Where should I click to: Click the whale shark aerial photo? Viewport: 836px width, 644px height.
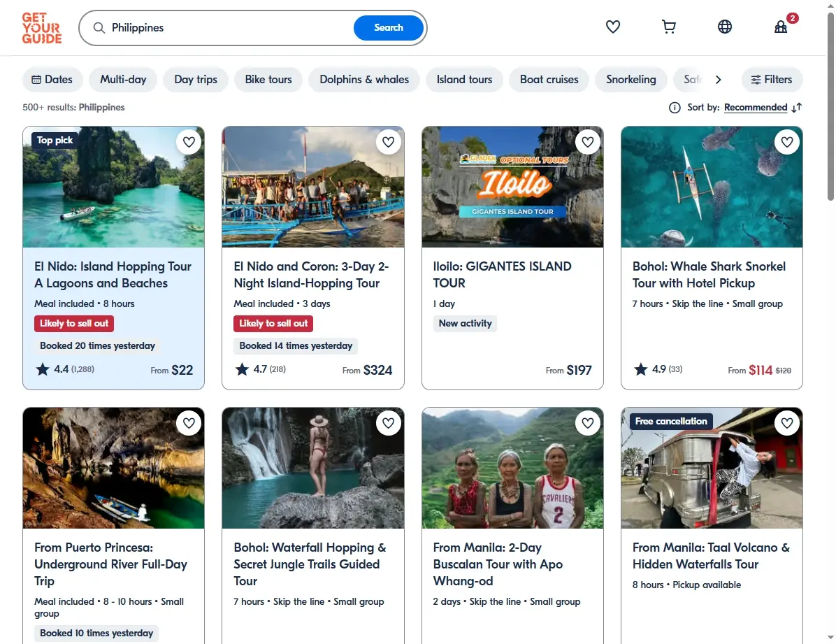tap(712, 187)
